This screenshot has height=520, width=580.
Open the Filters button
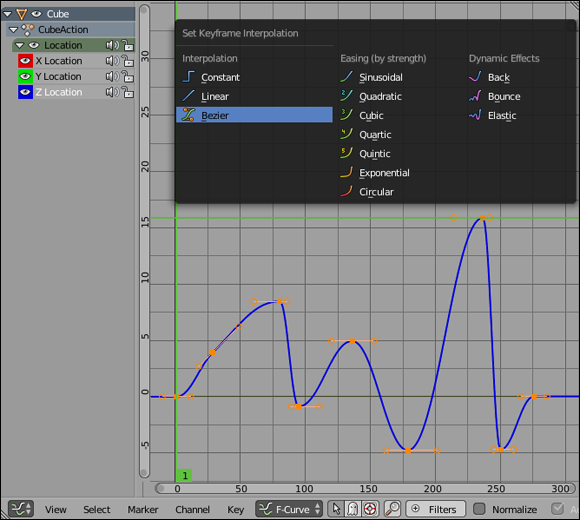coord(435,509)
